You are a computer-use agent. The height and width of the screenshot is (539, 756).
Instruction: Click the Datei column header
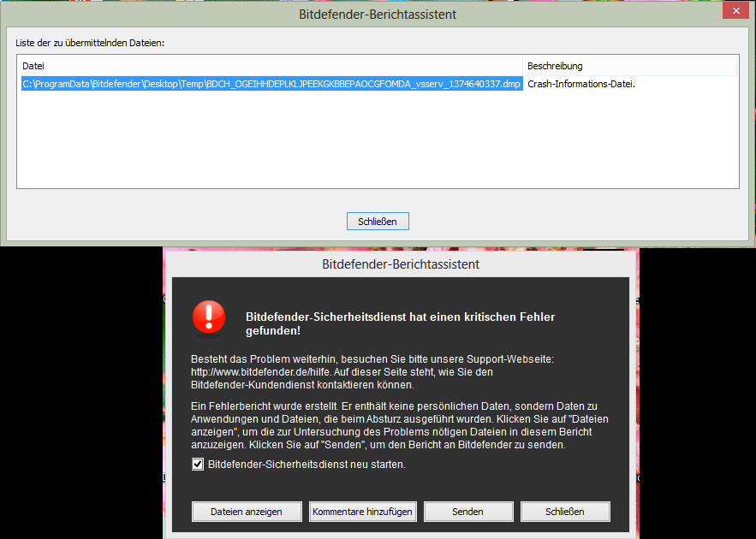[271, 66]
